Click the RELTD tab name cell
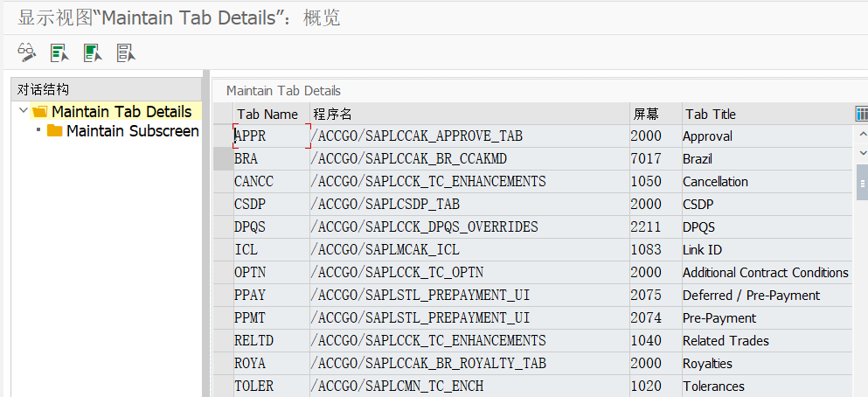Screen dimensions: 868x397 pos(271,340)
